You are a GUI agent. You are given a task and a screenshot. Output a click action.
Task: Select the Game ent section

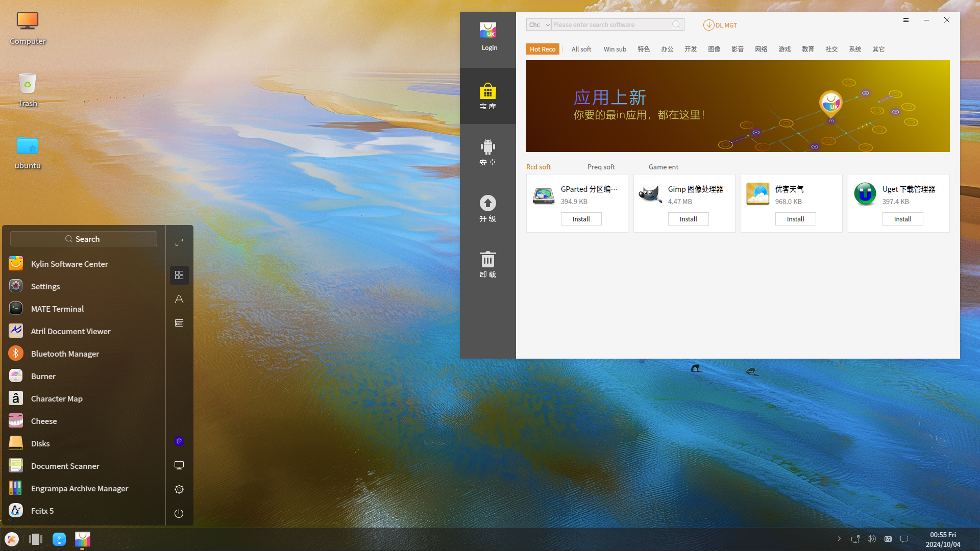(664, 167)
